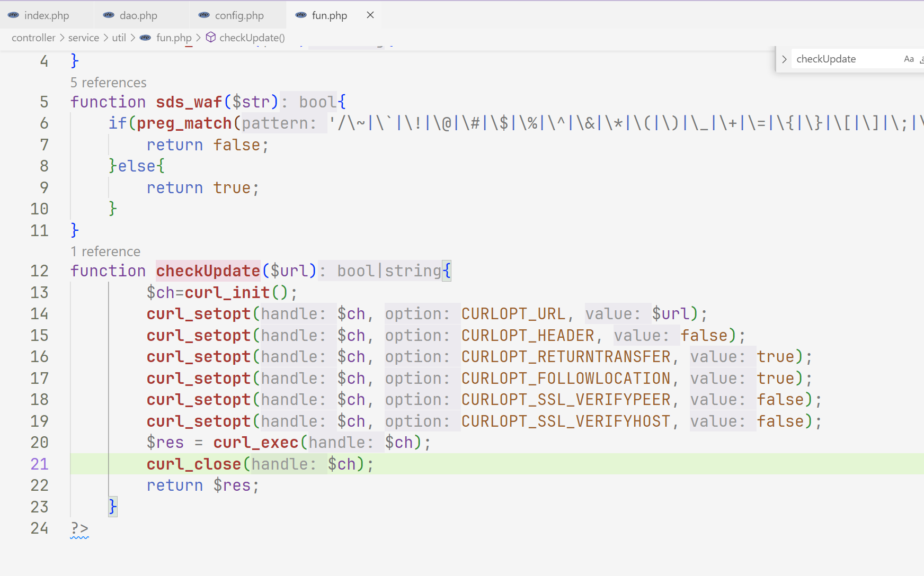The image size is (924, 576).
Task: Show the 1 reference code lens
Action: pos(105,251)
